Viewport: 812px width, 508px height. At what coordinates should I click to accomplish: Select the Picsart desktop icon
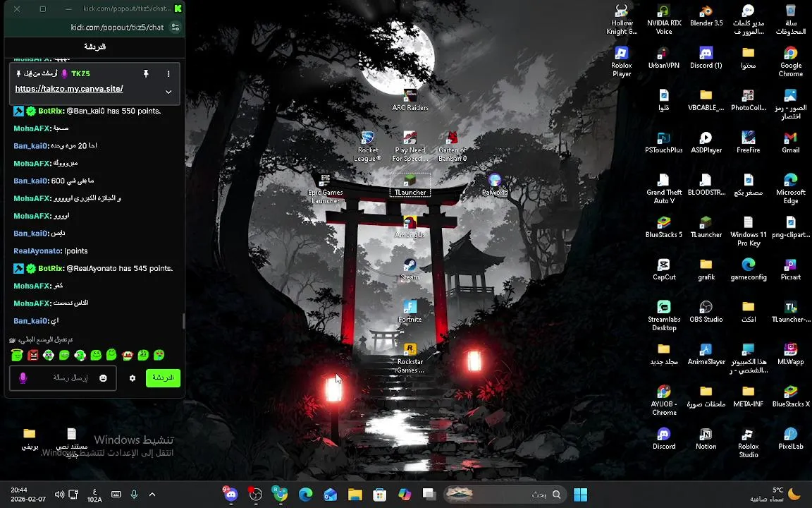[x=790, y=270]
